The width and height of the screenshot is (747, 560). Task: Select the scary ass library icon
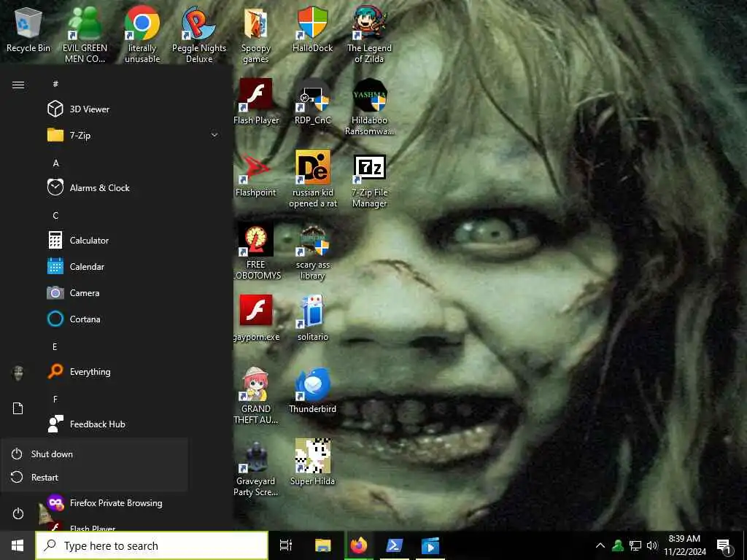tap(312, 252)
